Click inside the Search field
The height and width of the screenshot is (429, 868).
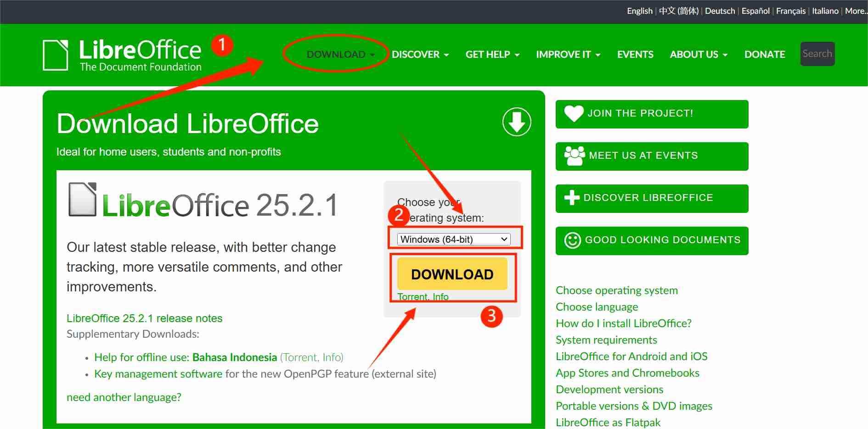pyautogui.click(x=817, y=54)
